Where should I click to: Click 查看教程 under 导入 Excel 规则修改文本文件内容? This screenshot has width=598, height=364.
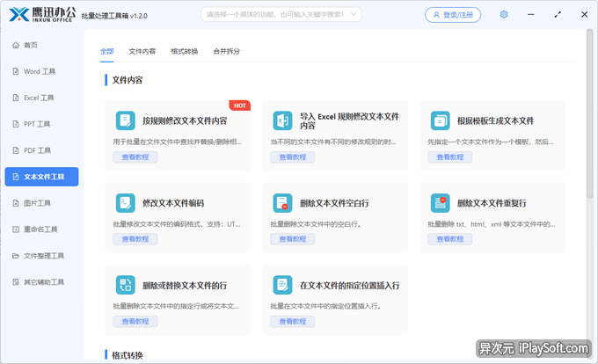click(293, 157)
